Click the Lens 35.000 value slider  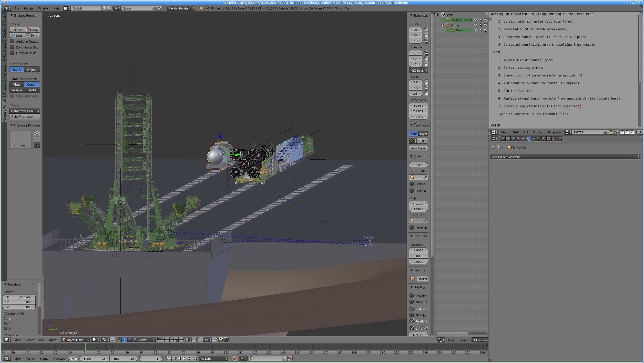pyautogui.click(x=418, y=165)
